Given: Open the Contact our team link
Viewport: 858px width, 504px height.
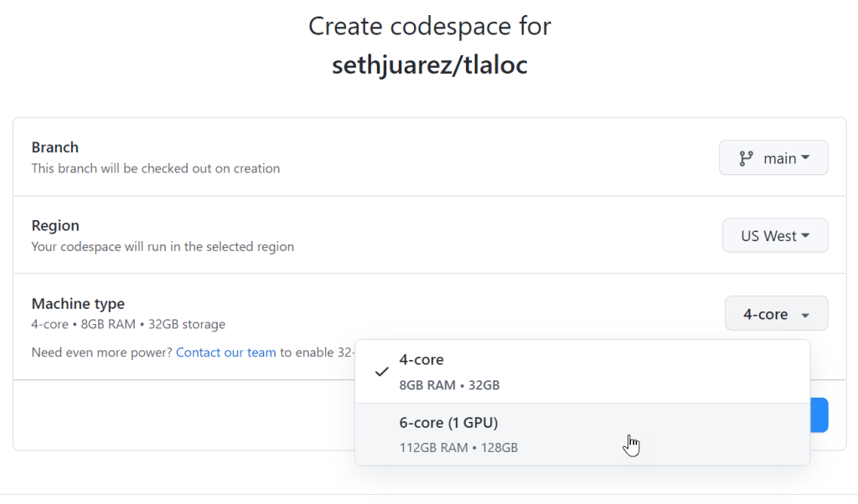Looking at the screenshot, I should click(225, 352).
